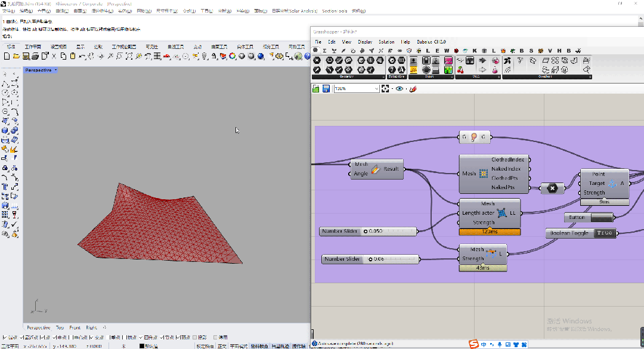Screen dimensions: 644x349
Task: Click the red sketch pen icon in Grasshopper
Action: pyautogui.click(x=413, y=89)
